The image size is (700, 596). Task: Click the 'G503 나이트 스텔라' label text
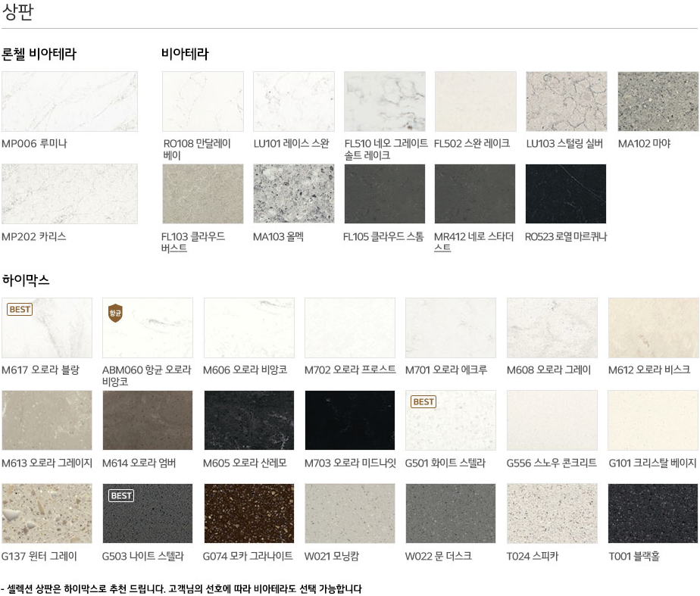pos(143,557)
